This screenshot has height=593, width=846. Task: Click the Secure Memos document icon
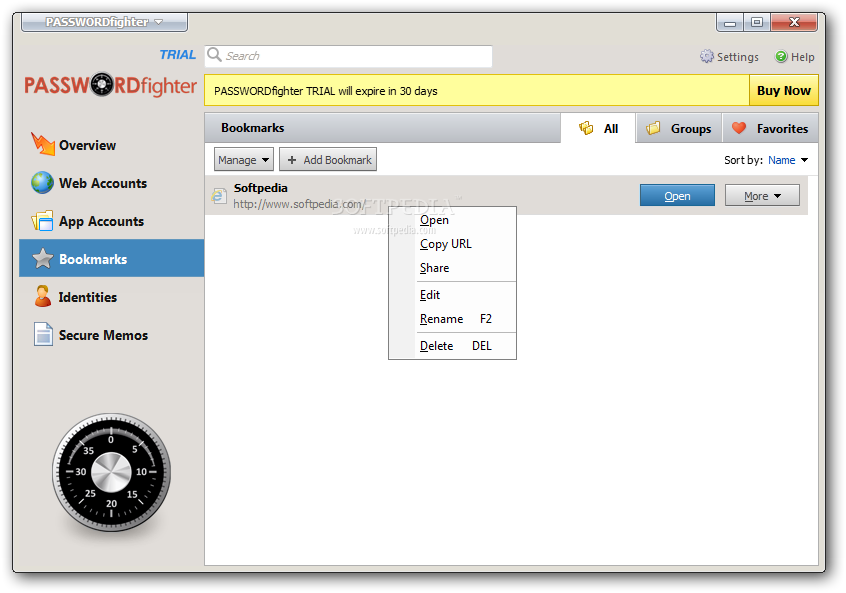tap(43, 334)
